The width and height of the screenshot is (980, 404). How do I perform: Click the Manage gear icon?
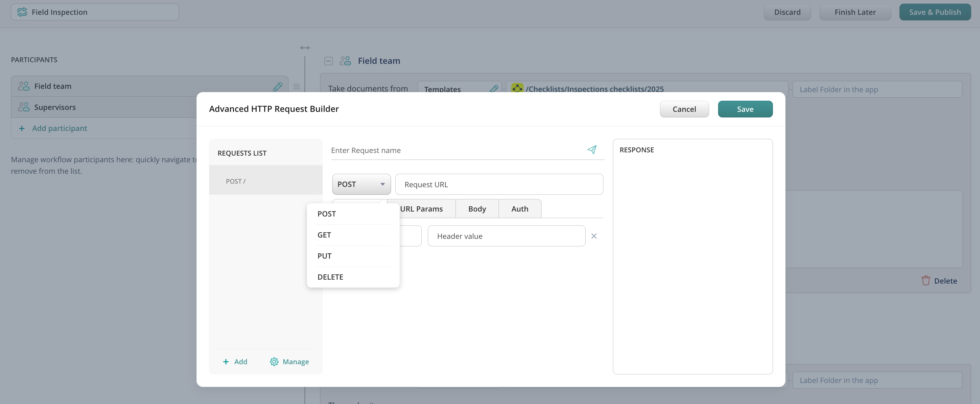(274, 361)
